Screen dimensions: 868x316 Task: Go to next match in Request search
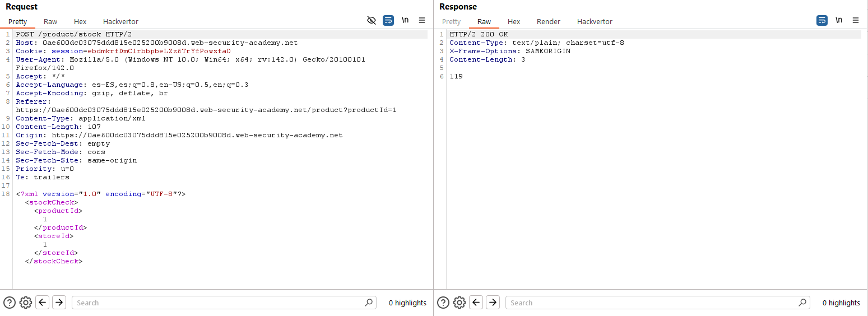coord(59,303)
